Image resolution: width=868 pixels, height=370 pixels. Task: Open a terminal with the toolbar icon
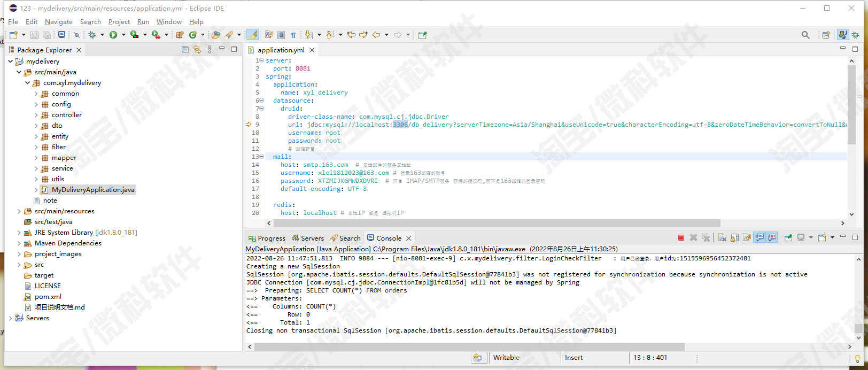tap(61, 35)
